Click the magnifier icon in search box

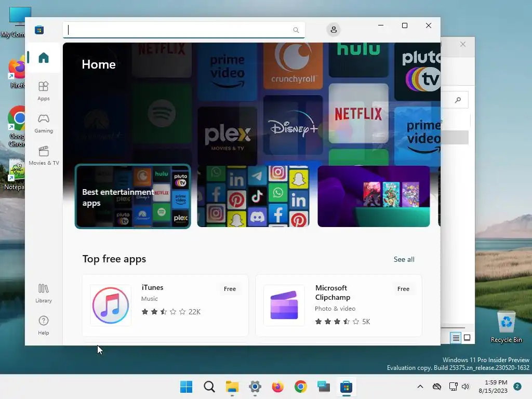(x=296, y=30)
